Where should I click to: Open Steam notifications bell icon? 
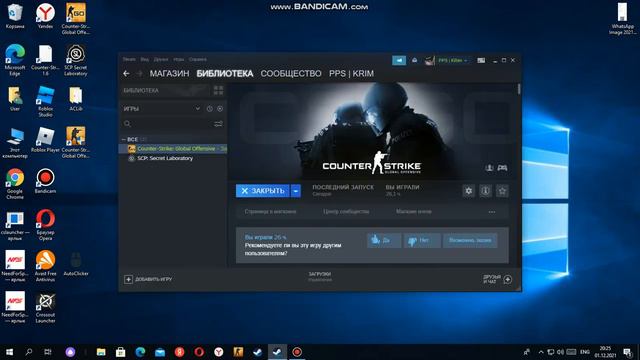[414, 60]
